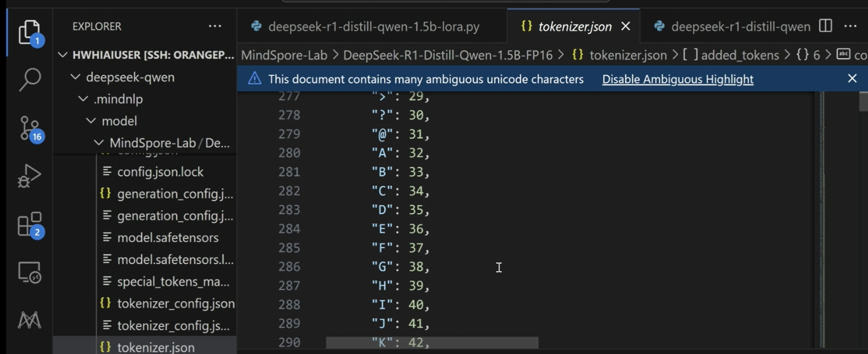Open Explorer views and more actions menu
This screenshot has height=354, width=868.
215,26
